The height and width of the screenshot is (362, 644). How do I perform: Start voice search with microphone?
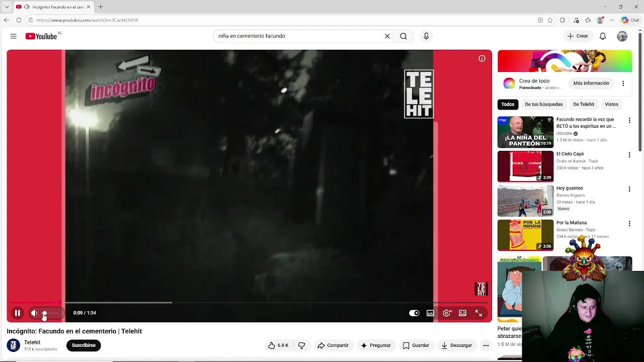pos(426,36)
